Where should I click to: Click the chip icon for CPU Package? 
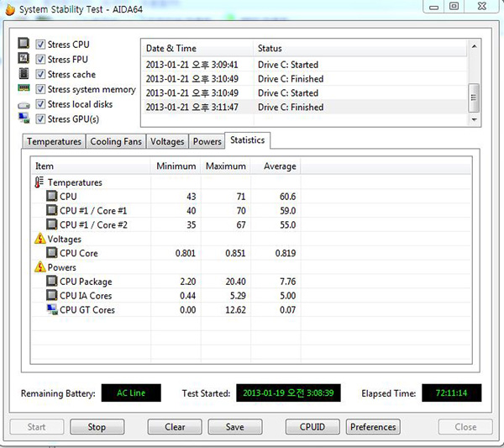(x=52, y=281)
